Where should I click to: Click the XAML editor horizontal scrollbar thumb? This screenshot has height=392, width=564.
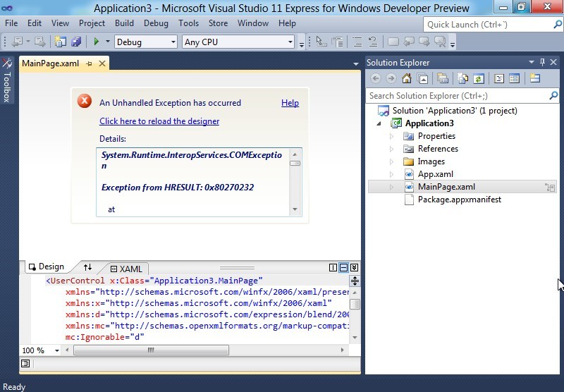click(x=151, y=350)
